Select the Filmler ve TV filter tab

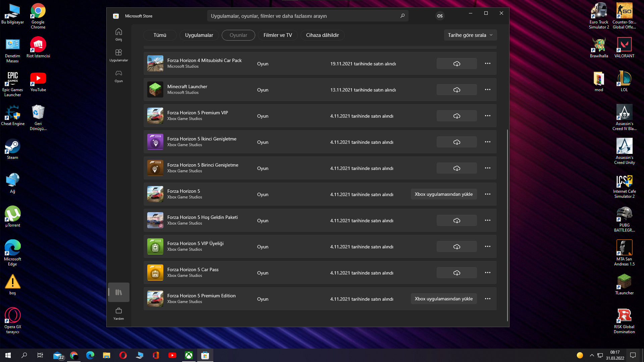coord(278,35)
